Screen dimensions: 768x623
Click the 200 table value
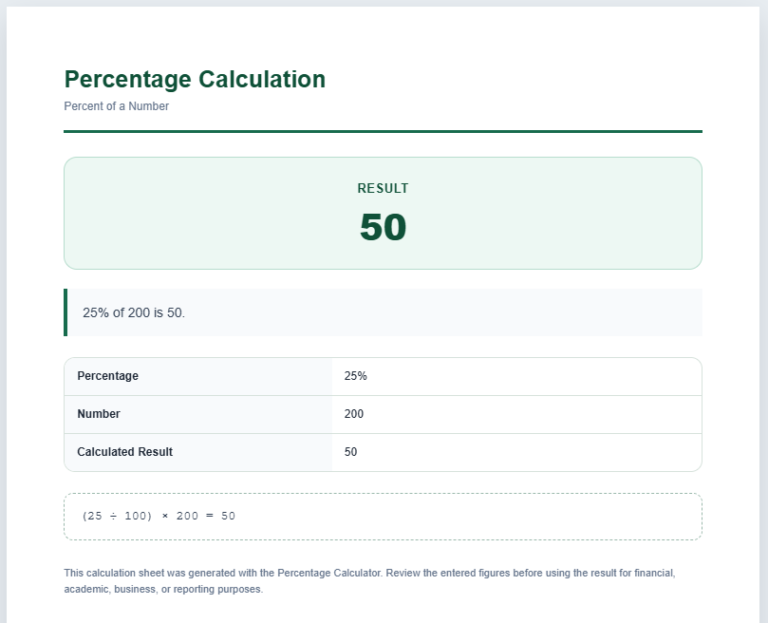pyautogui.click(x=354, y=414)
